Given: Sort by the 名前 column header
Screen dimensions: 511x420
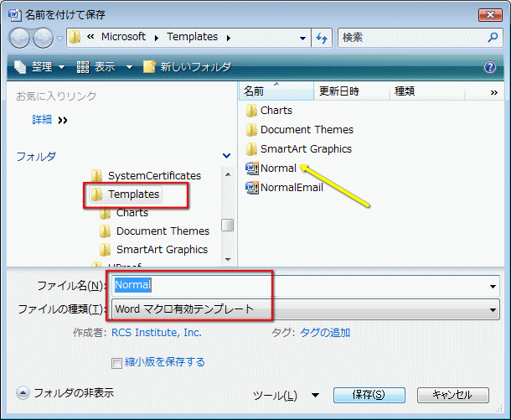Looking at the screenshot, I should (x=276, y=91).
